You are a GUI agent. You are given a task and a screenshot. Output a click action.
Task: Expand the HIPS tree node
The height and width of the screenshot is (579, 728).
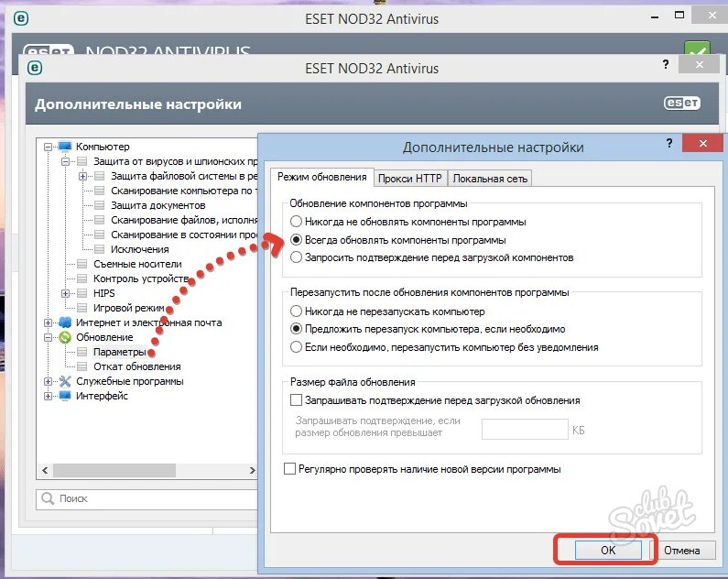pyautogui.click(x=65, y=293)
